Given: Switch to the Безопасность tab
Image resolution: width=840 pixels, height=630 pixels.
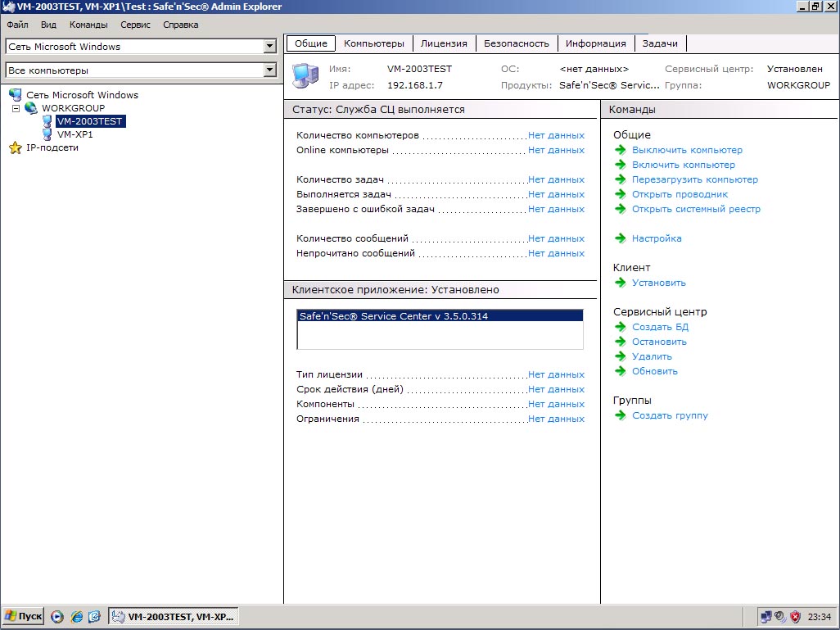Looking at the screenshot, I should pos(517,43).
